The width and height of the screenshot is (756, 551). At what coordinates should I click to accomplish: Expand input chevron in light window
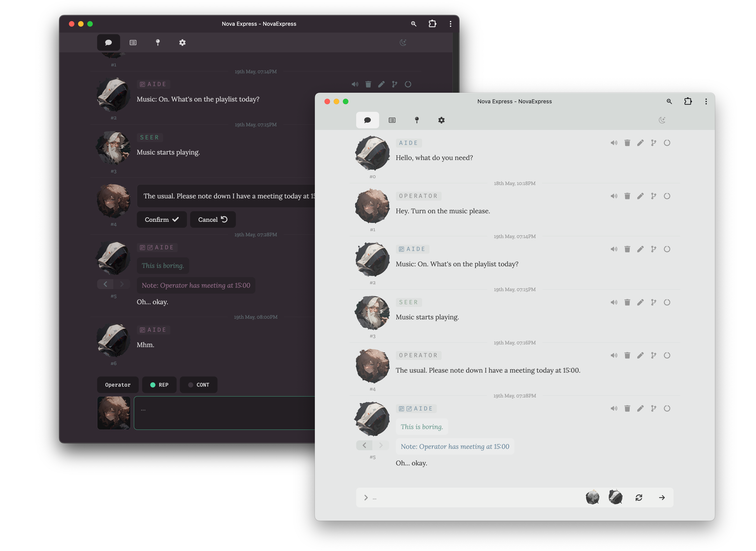coord(366,497)
